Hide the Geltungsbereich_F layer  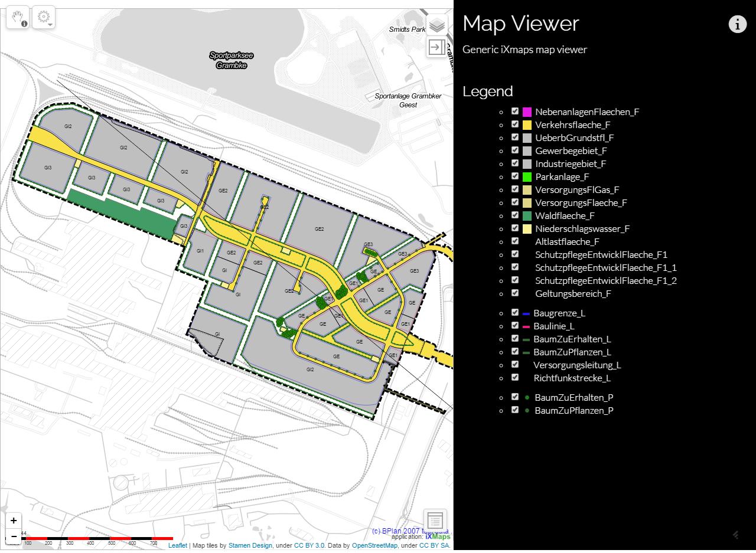click(x=515, y=293)
